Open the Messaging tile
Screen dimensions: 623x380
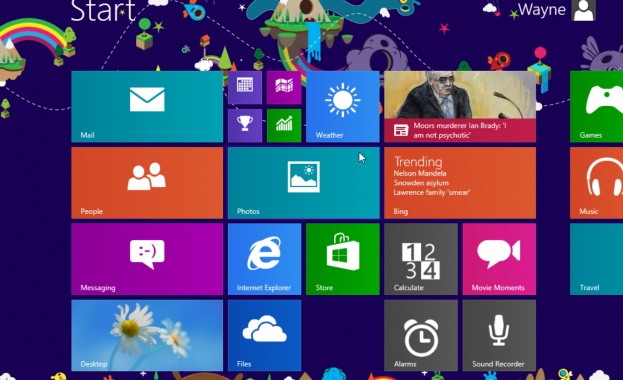point(147,259)
